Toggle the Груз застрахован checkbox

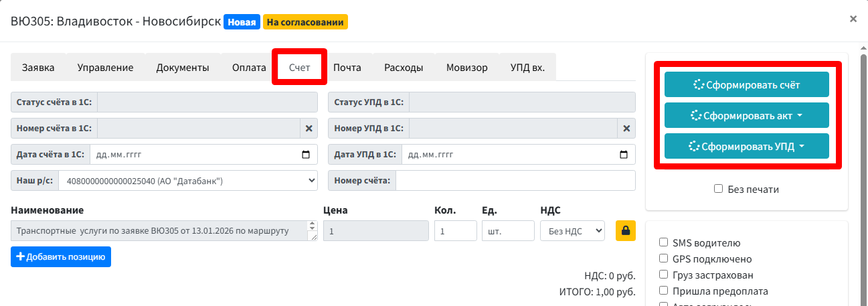(x=663, y=275)
